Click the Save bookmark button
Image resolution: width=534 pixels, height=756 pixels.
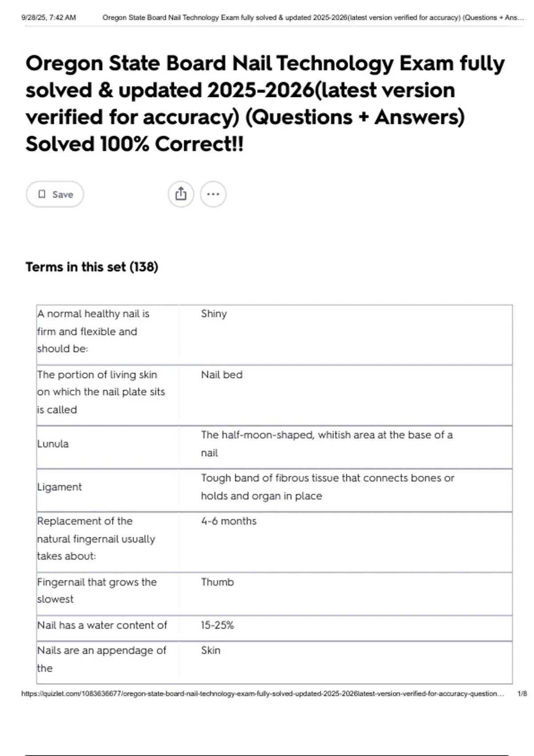55,194
